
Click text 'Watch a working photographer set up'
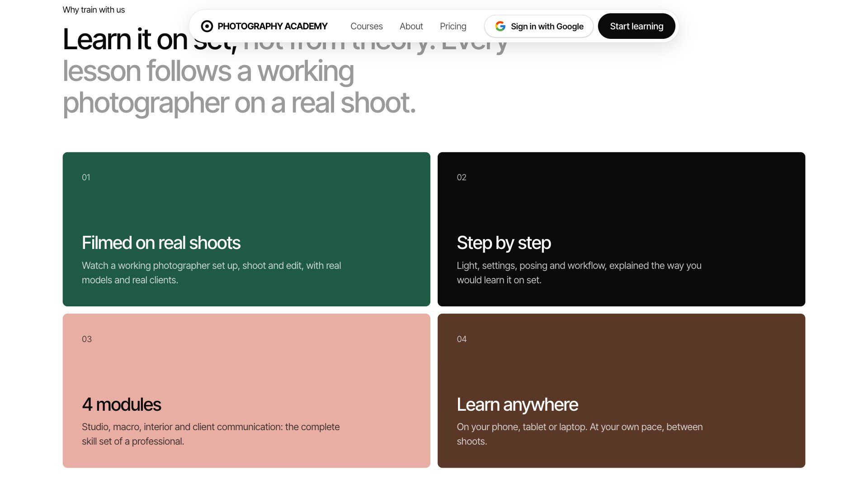point(160,266)
